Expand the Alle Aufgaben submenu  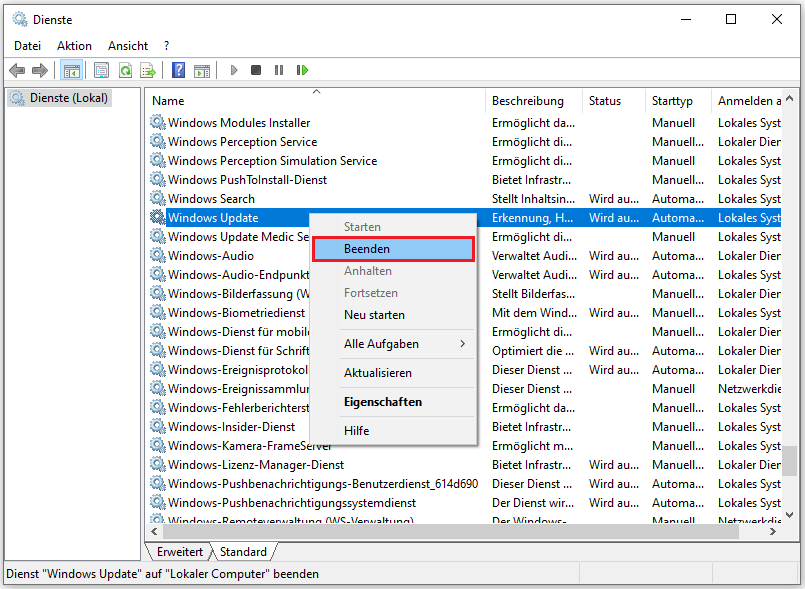tap(393, 344)
